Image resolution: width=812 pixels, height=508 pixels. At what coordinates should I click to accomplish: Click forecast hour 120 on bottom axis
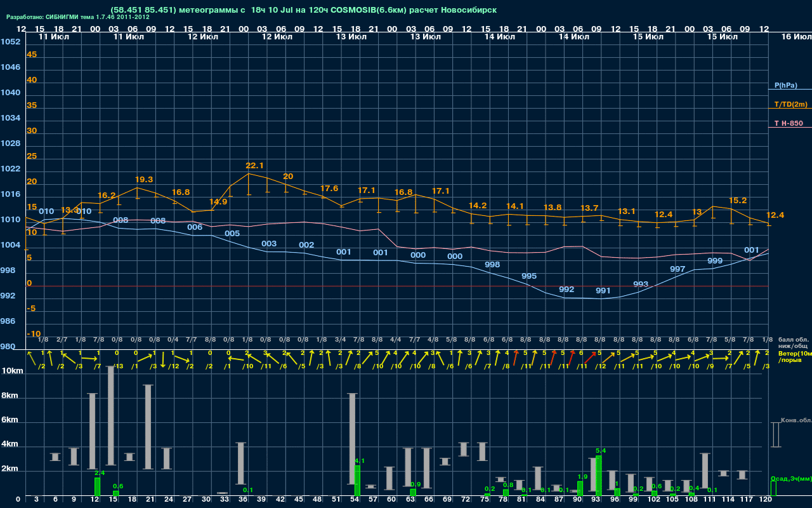point(766,500)
